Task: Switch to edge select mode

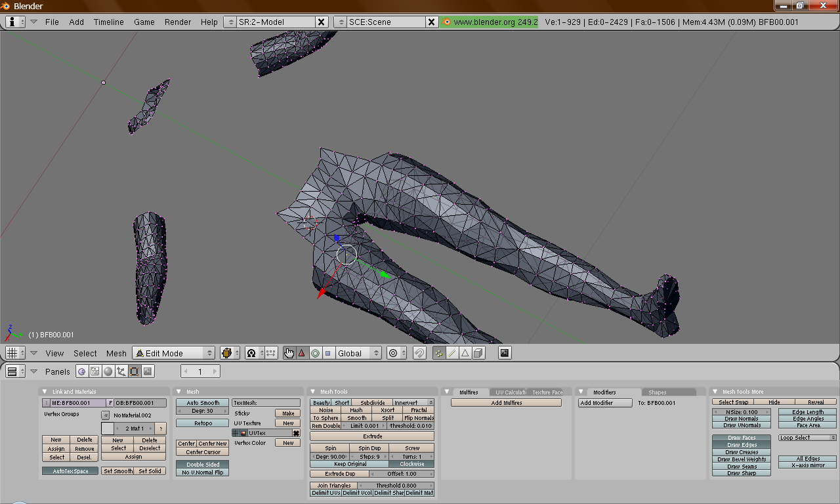Action: tap(452, 353)
